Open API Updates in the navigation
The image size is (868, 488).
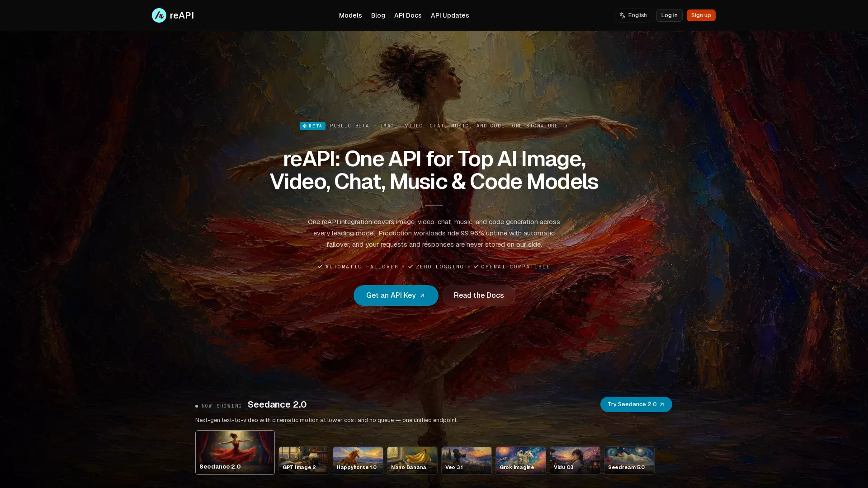(x=450, y=15)
